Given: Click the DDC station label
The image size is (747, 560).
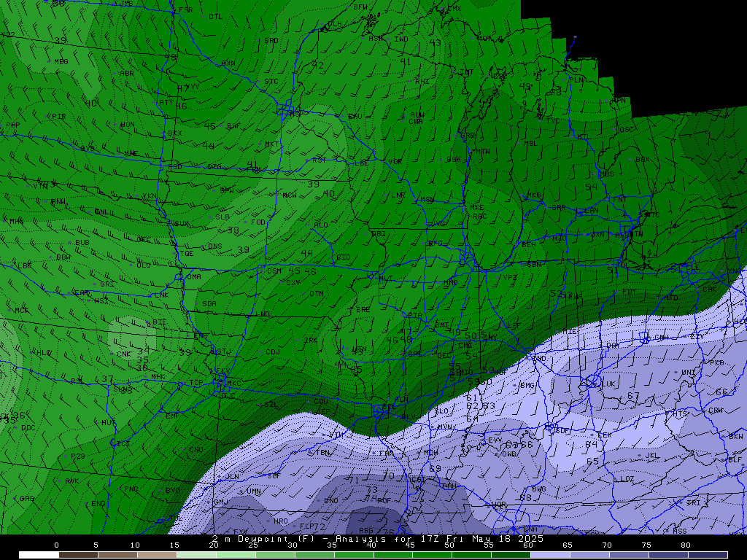Looking at the screenshot, I should [x=28, y=428].
